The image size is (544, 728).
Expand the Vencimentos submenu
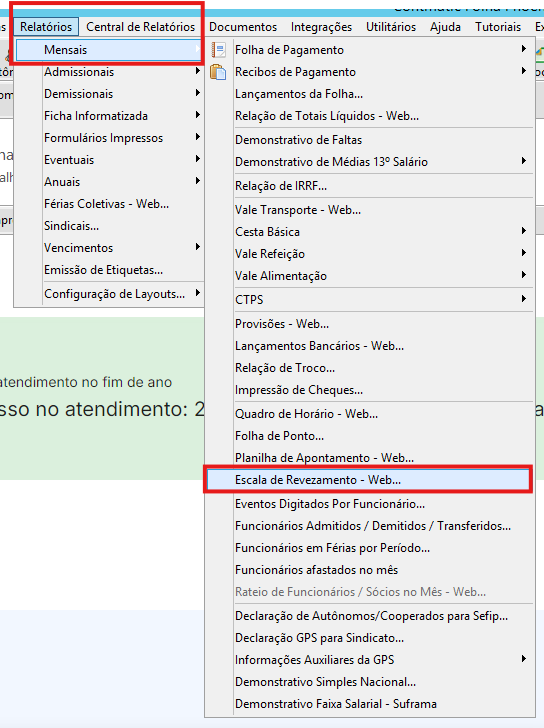109,248
